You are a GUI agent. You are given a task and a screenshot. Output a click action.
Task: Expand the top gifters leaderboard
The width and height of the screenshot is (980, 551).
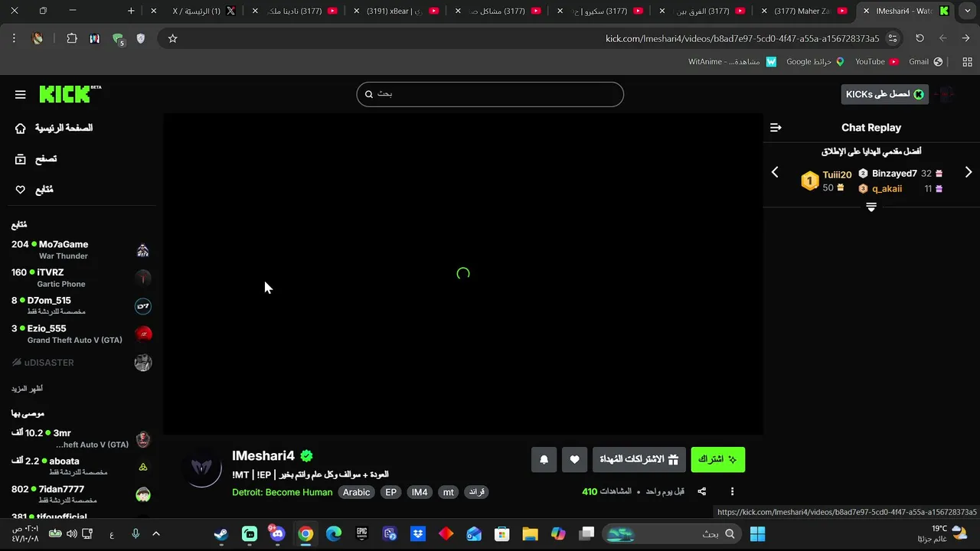click(x=871, y=207)
